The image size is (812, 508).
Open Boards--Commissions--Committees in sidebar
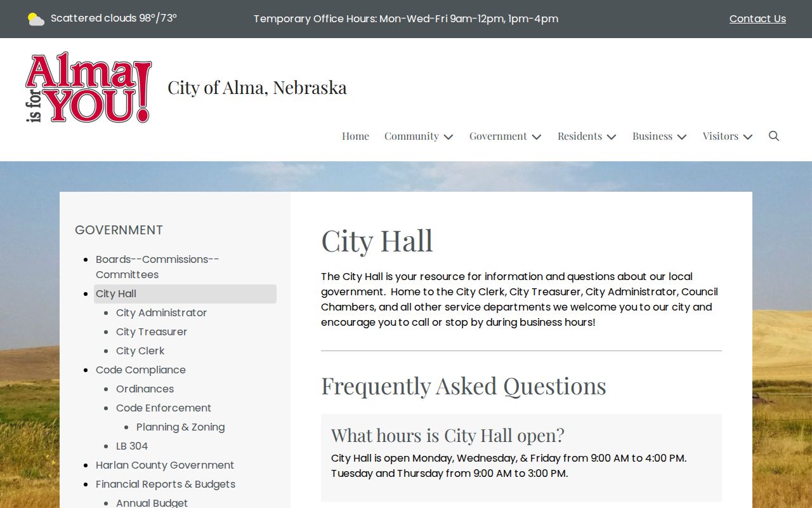[x=157, y=267]
